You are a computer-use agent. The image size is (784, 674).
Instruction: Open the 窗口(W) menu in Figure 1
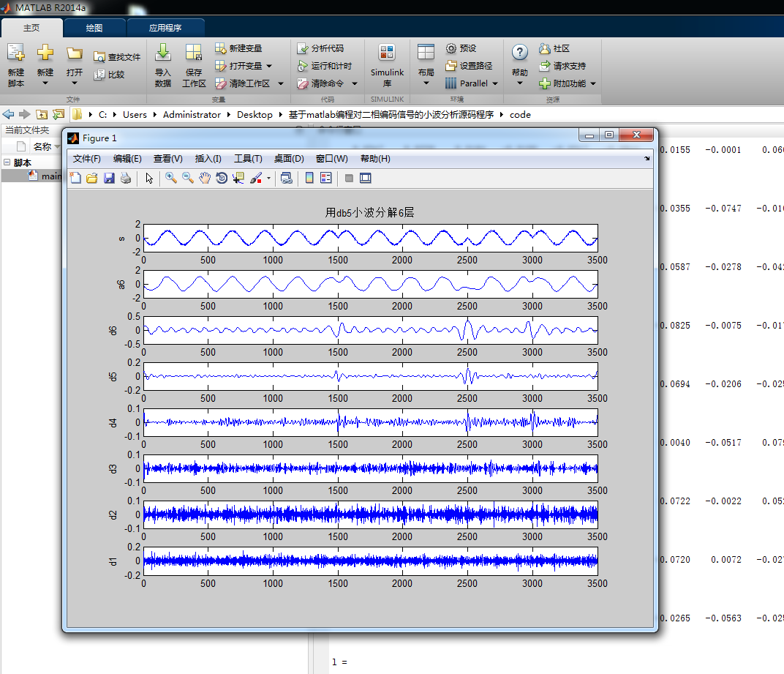click(x=331, y=159)
